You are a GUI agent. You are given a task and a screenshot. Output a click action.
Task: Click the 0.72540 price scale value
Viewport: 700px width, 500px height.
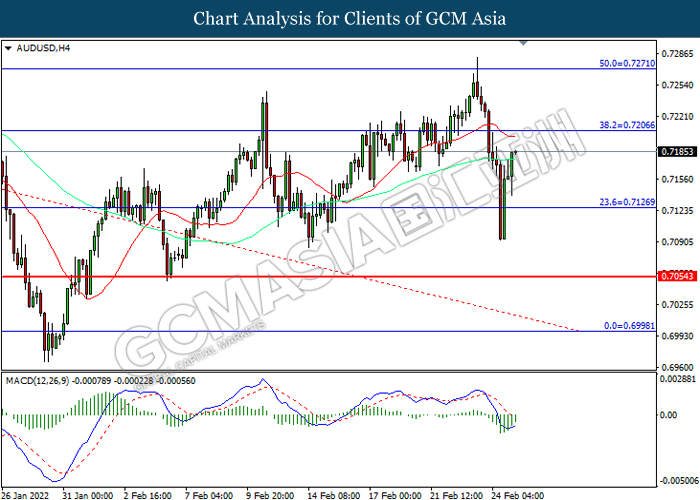coord(677,85)
